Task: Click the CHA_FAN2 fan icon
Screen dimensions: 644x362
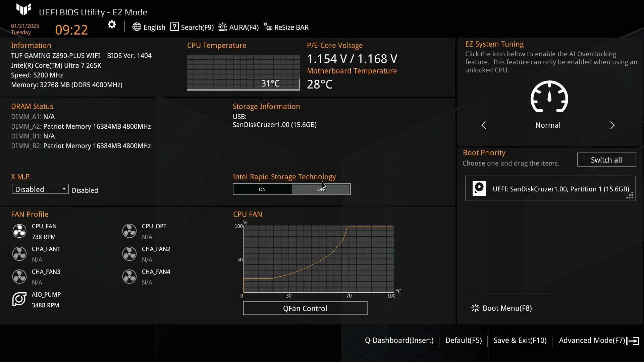Action: [x=129, y=254]
